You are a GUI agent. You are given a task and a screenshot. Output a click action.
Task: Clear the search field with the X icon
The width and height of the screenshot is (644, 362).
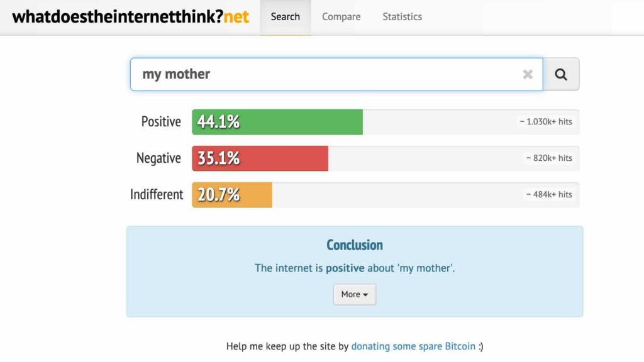(528, 74)
